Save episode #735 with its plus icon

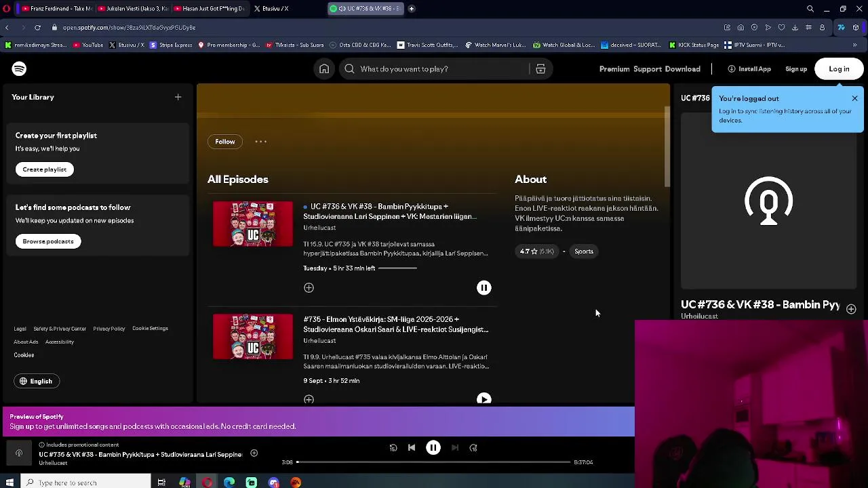pos(309,399)
